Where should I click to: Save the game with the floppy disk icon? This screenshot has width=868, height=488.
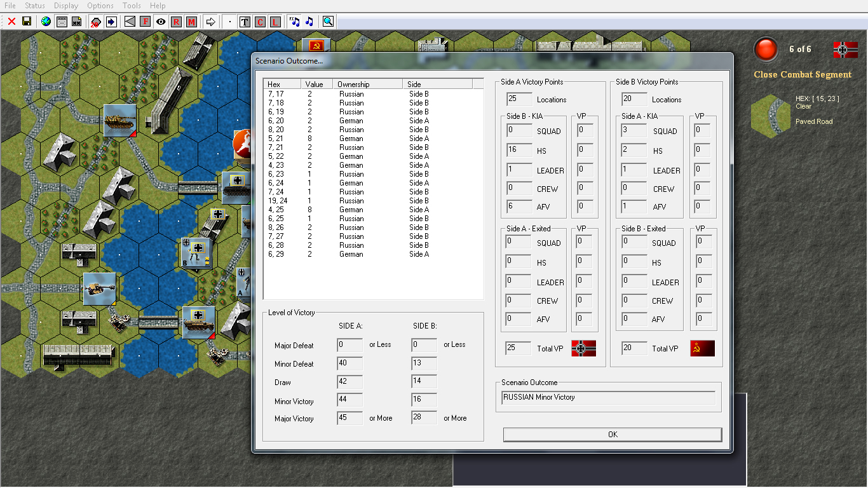click(x=27, y=22)
